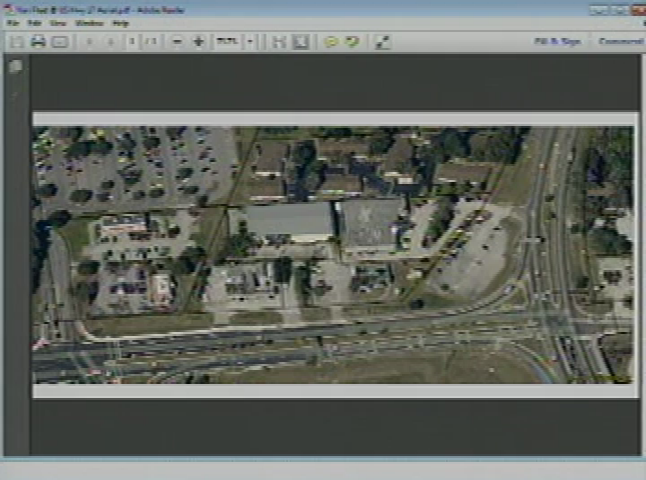Viewport: 646px width, 480px height.
Task: Click the aerial photo on the PDF page
Action: (x=333, y=255)
